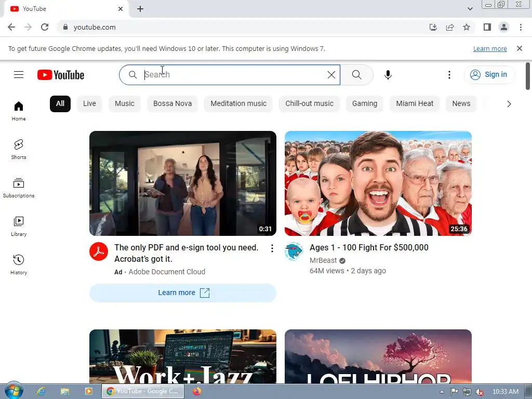Viewport: 532px width, 399px height.
Task: Open a new tab with the plus icon
Action: tap(140, 9)
